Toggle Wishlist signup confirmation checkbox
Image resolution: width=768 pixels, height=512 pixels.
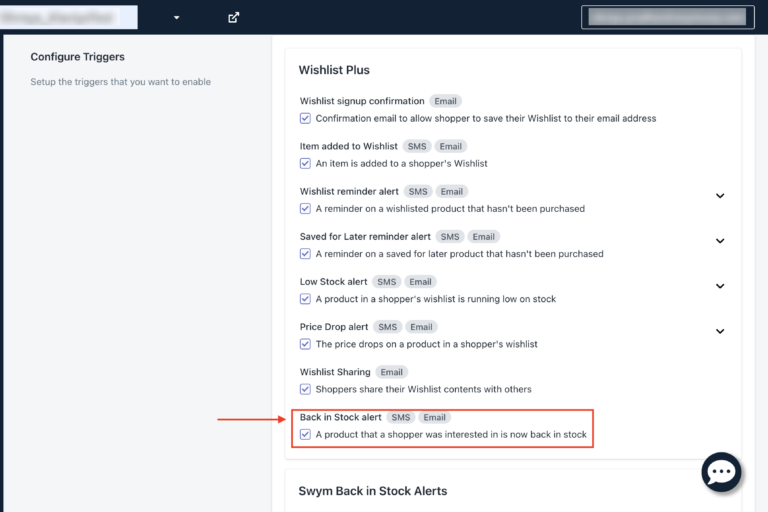point(305,119)
